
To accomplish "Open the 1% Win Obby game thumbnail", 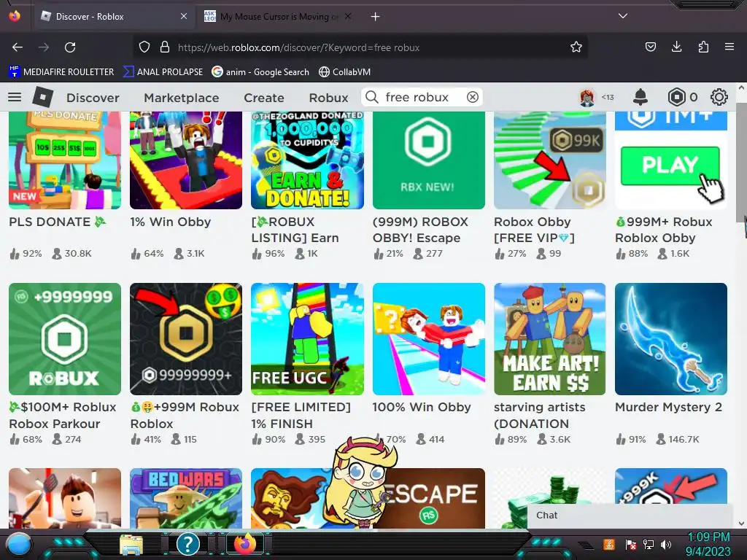I will click(186, 160).
